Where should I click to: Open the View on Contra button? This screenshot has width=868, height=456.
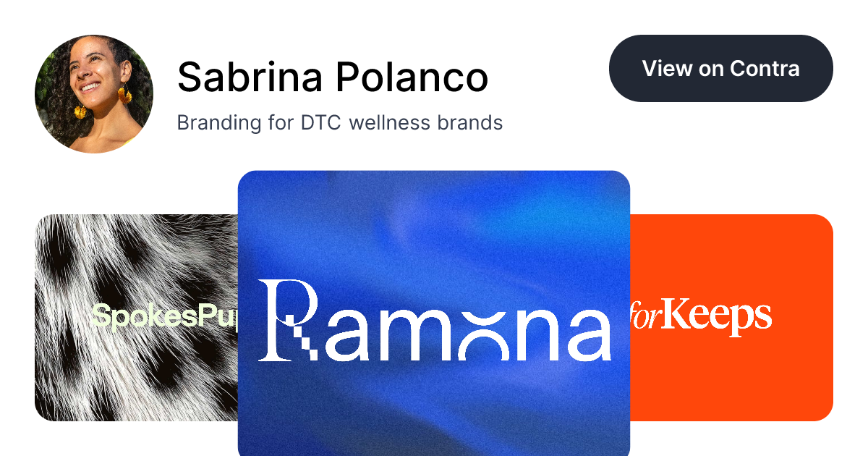click(721, 68)
